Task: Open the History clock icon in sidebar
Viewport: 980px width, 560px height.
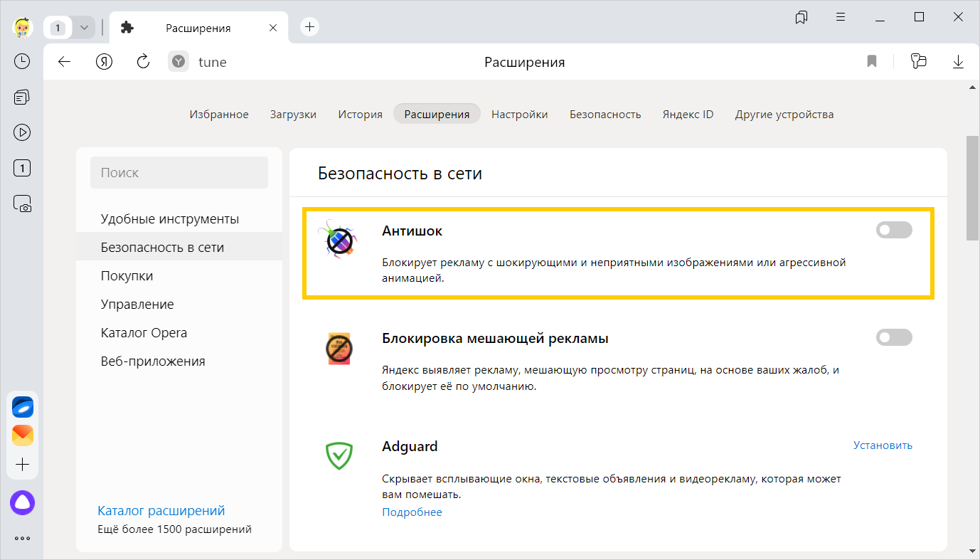Action: point(22,61)
